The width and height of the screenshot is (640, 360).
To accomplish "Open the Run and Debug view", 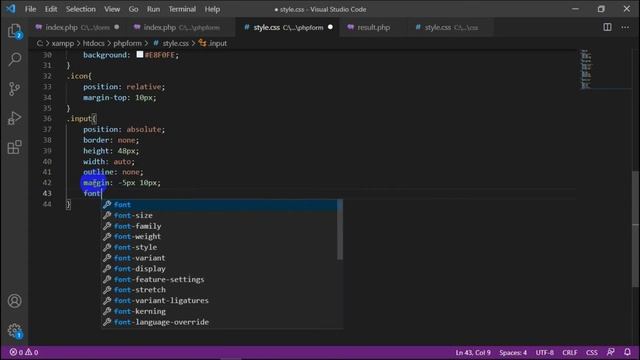I will click(14, 118).
